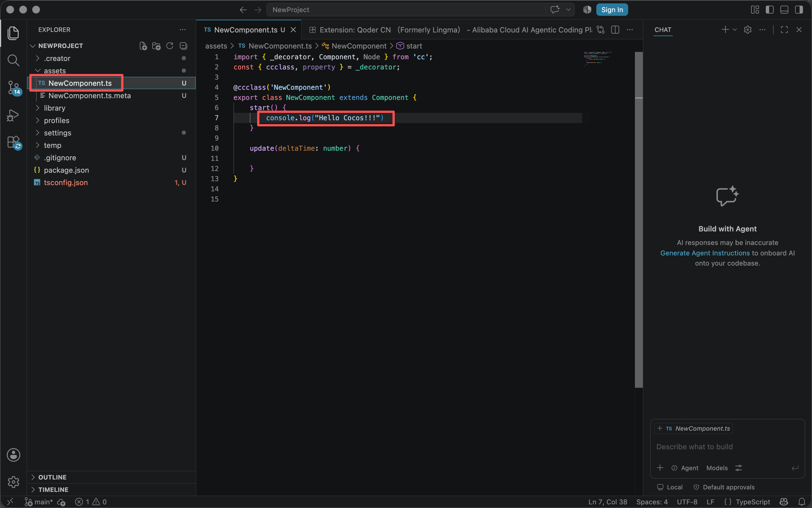Open changes compare icon in editor toolbar
Screen dimensions: 812x508
coord(601,30)
